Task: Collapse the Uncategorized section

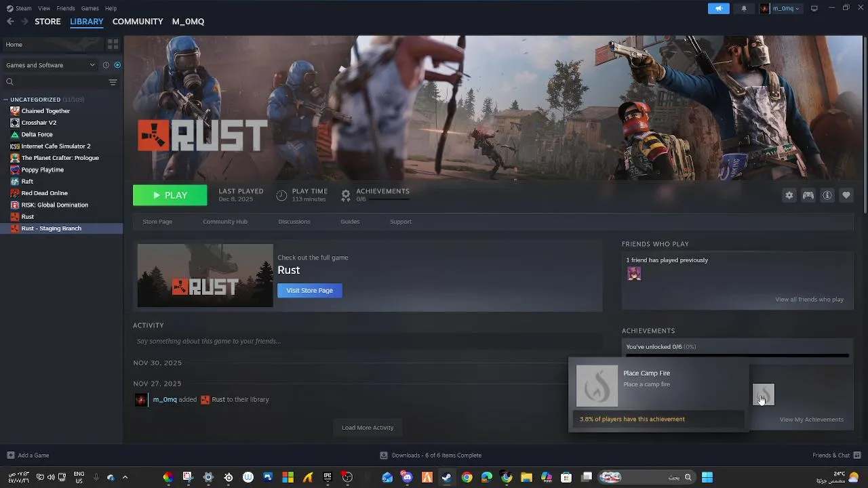Action: pos(6,100)
